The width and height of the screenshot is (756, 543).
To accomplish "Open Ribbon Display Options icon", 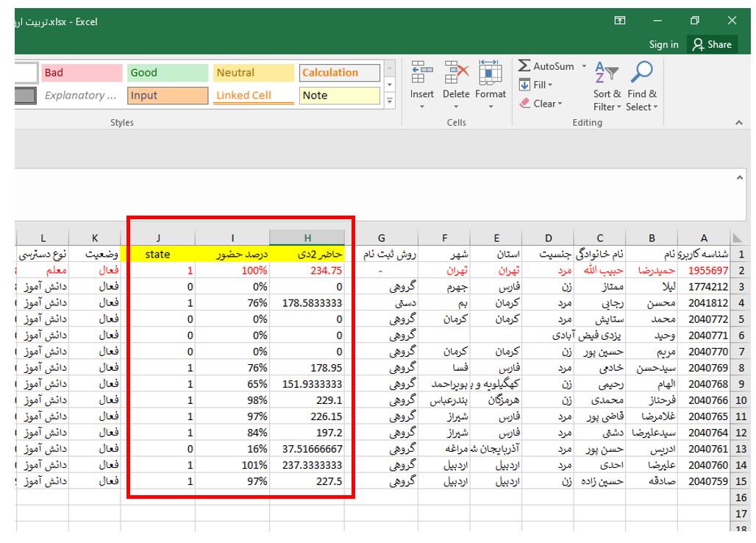I will pyautogui.click(x=619, y=21).
